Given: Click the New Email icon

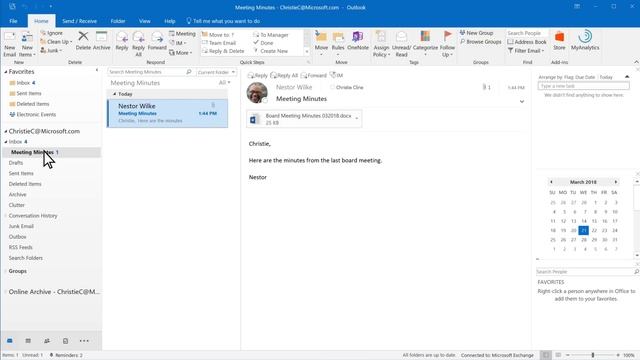Looking at the screenshot, I should [x=9, y=38].
